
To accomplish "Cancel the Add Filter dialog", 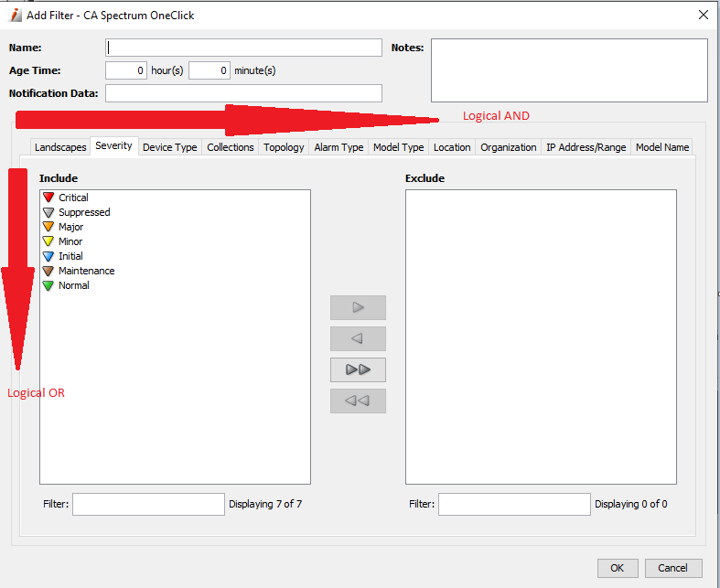I will (x=673, y=568).
